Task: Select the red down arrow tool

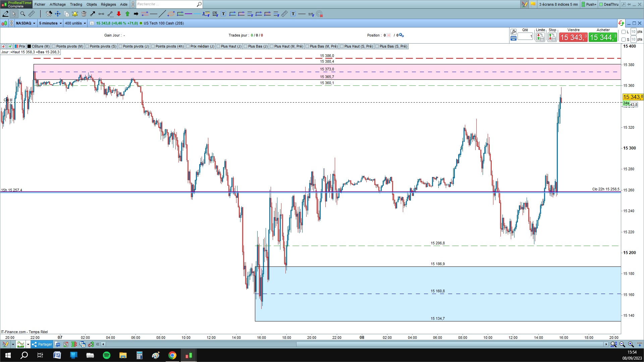Action: click(x=119, y=14)
